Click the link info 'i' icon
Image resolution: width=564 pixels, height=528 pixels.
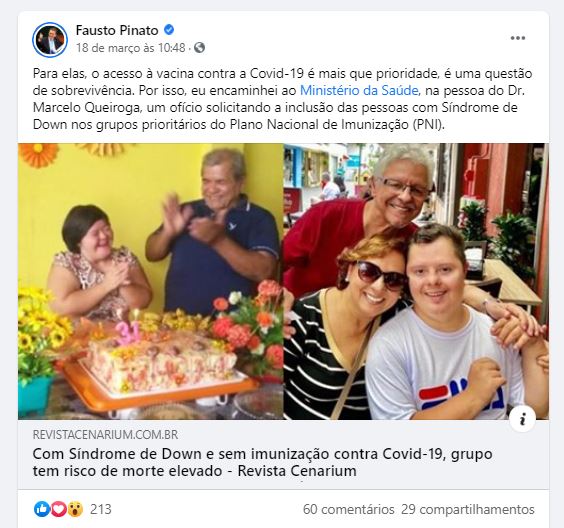522,418
